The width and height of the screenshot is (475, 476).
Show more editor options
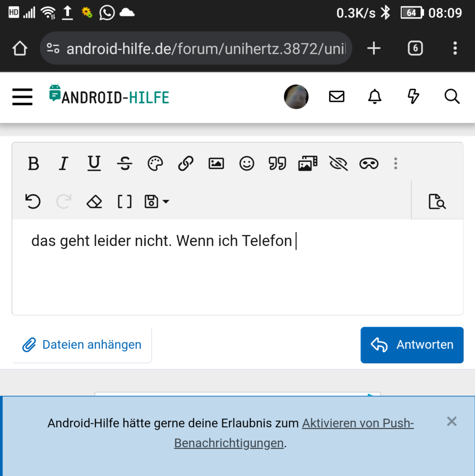(x=396, y=164)
